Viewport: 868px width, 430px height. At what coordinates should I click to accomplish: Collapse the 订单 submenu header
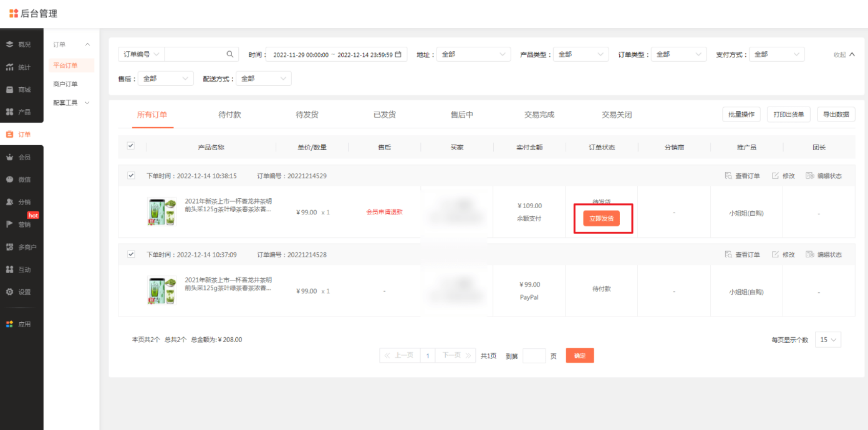pyautogui.click(x=71, y=44)
